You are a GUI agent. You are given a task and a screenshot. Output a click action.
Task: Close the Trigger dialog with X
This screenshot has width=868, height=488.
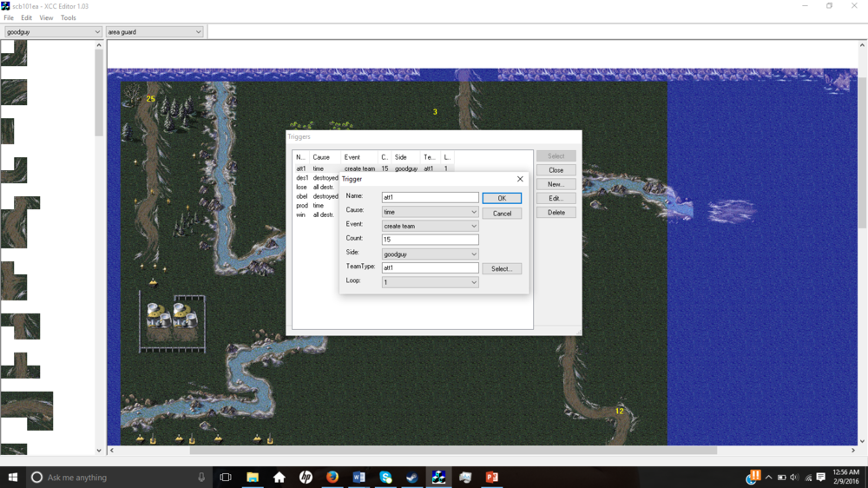click(520, 179)
